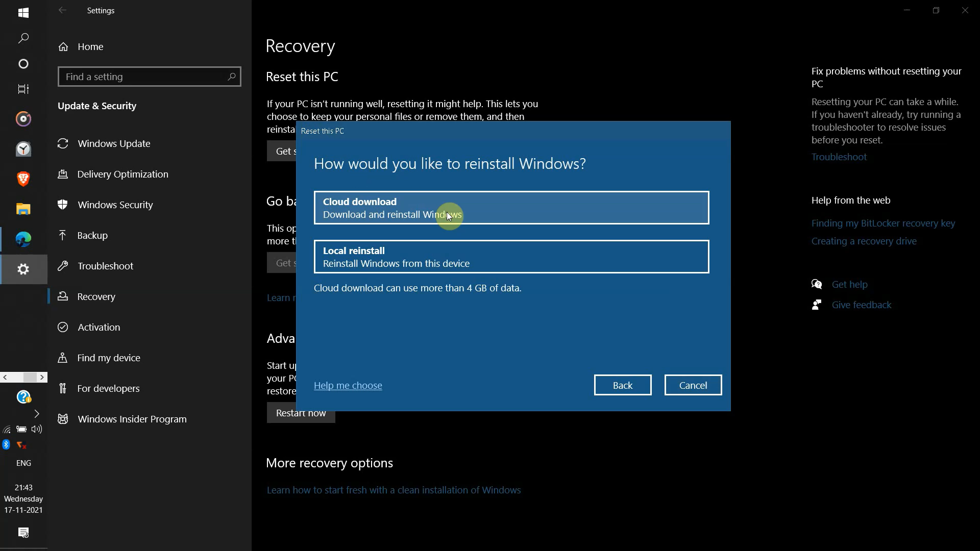
Task: Select Delivery Optimization in sidebar
Action: click(x=122, y=174)
